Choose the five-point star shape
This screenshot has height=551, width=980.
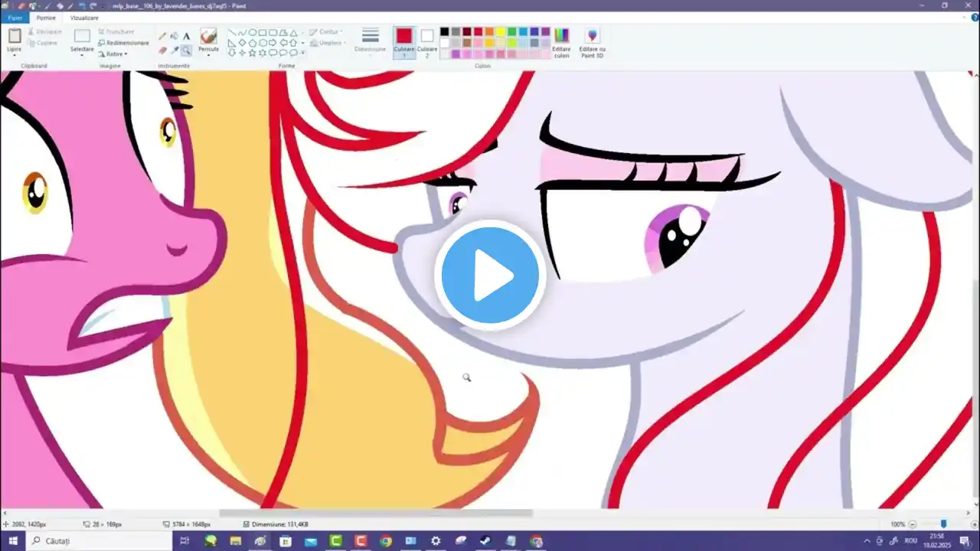tap(252, 53)
